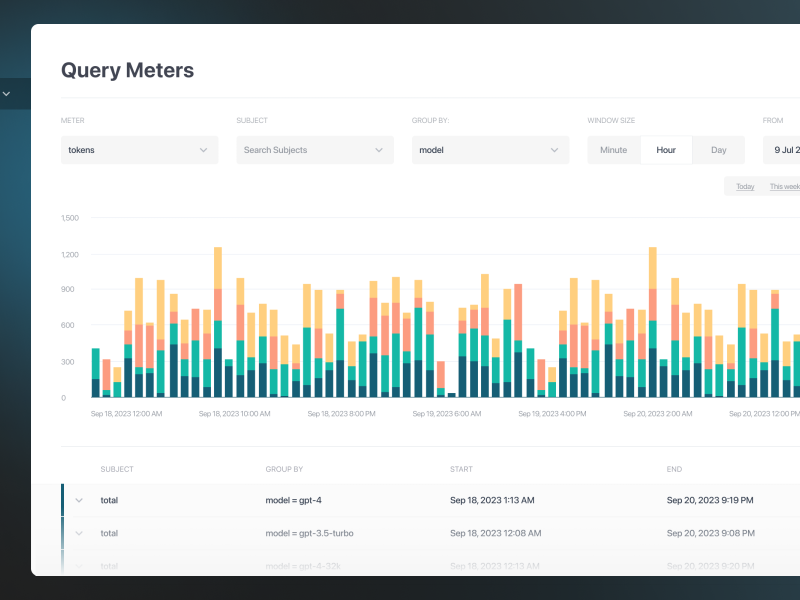This screenshot has width=800, height=600.
Task: Select the Hour window size
Action: (x=666, y=150)
